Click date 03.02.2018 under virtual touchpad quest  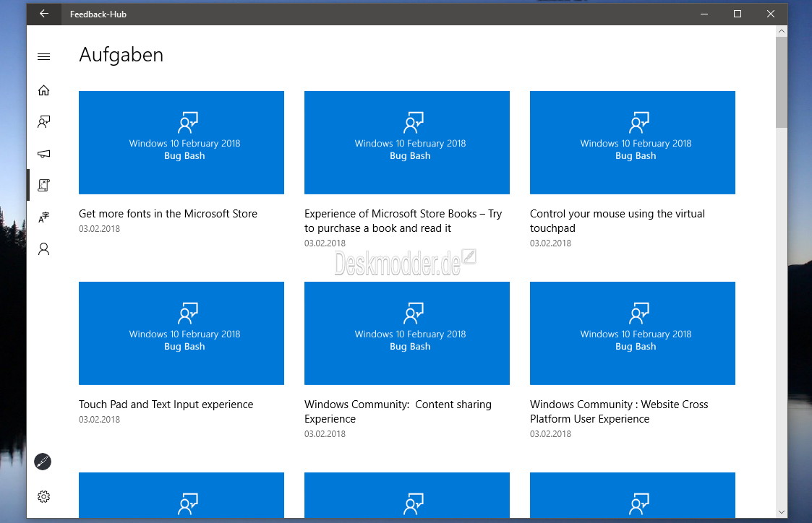coord(550,243)
